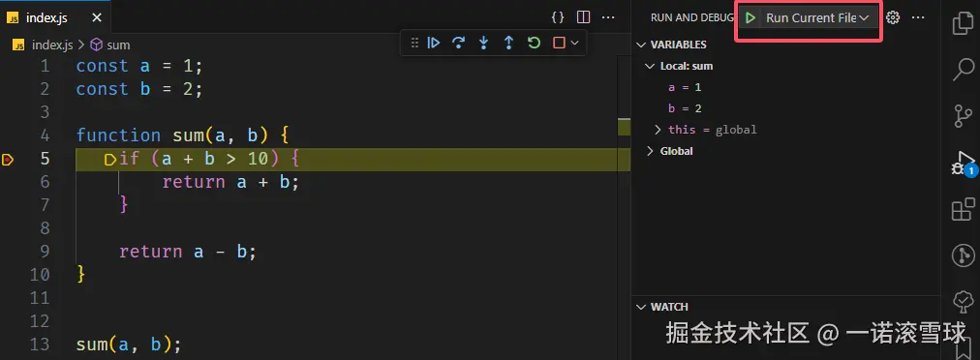Open the Git graph activity bar icon
Screen dimensions: 980x360
click(x=964, y=255)
